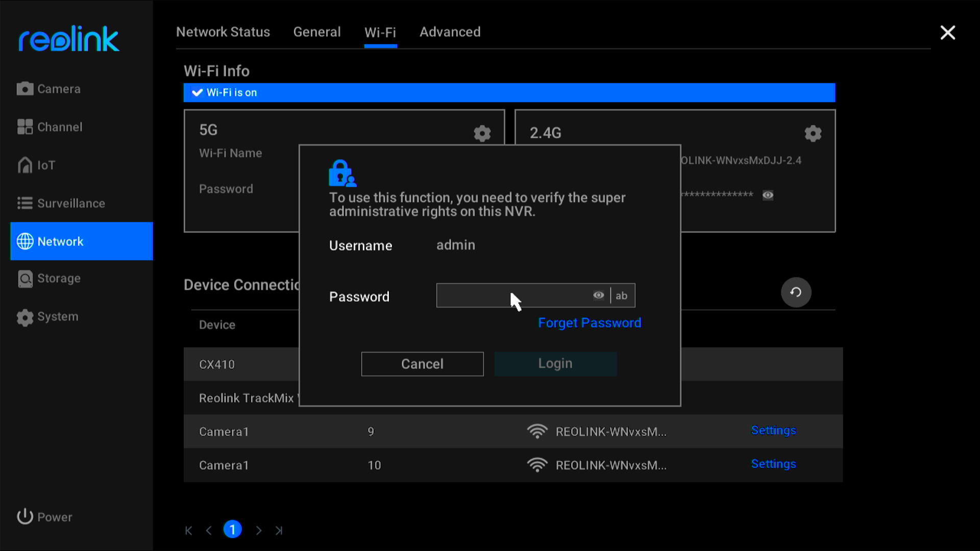Click the Forget Password link
Screen dimensions: 980x551
coord(590,323)
